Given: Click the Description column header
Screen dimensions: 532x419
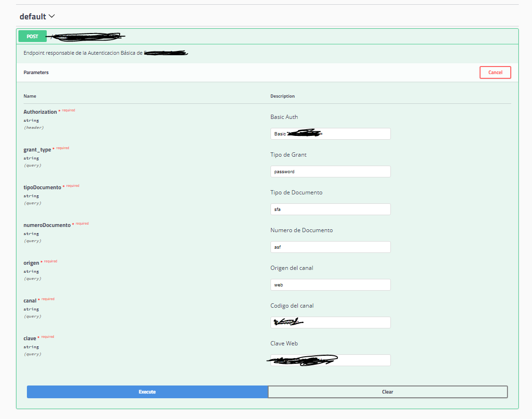Looking at the screenshot, I should click(x=282, y=96).
